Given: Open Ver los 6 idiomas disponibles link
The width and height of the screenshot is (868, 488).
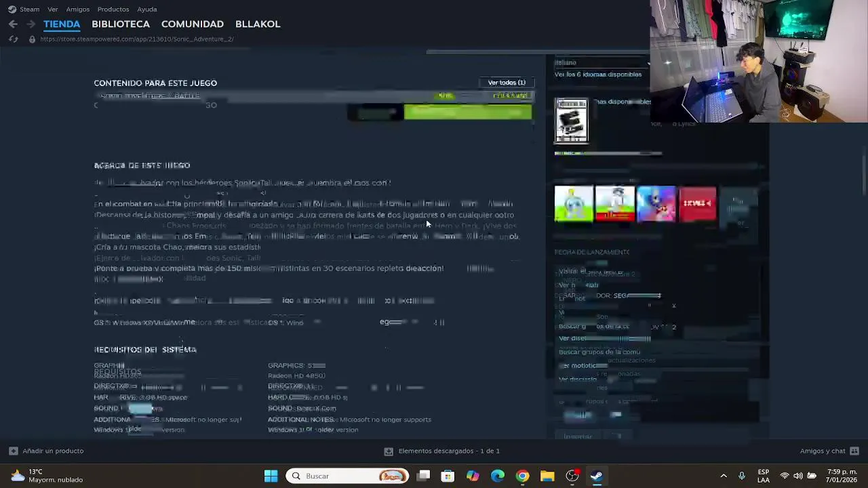Looking at the screenshot, I should 598,75.
